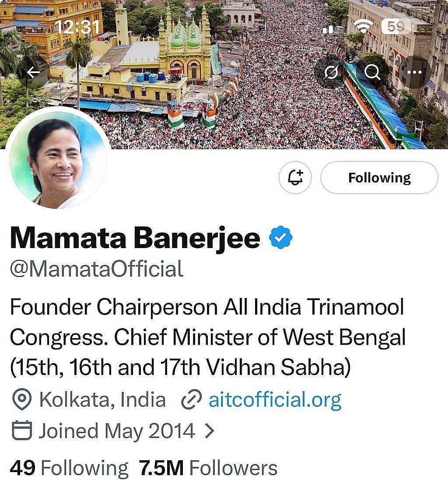The image size is (448, 497).
Task: Expand the Joined May 2014 chevron
Action: pos(209,431)
